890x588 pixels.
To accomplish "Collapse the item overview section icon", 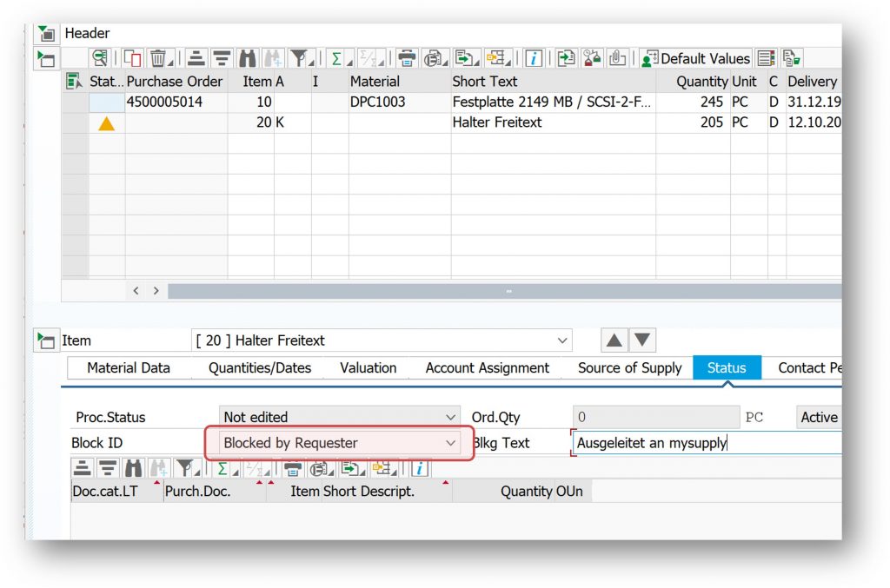I will click(x=46, y=58).
